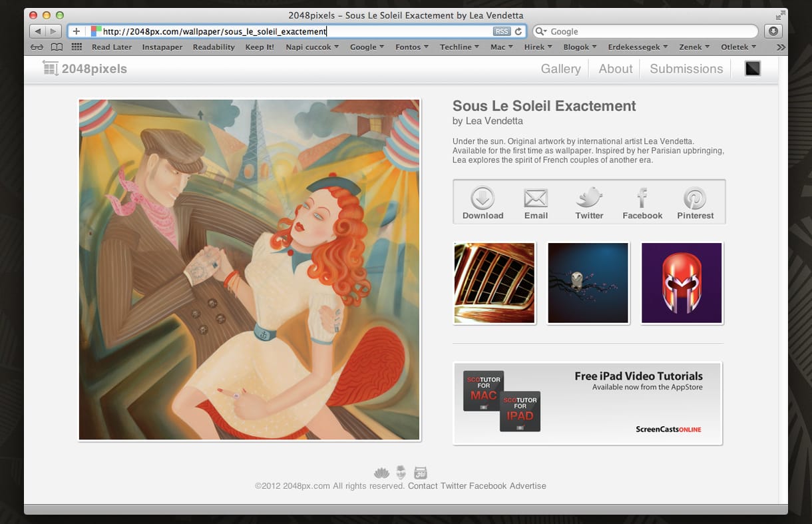Image resolution: width=812 pixels, height=524 pixels.
Task: Click the main dancing couple artwork
Action: (250, 270)
